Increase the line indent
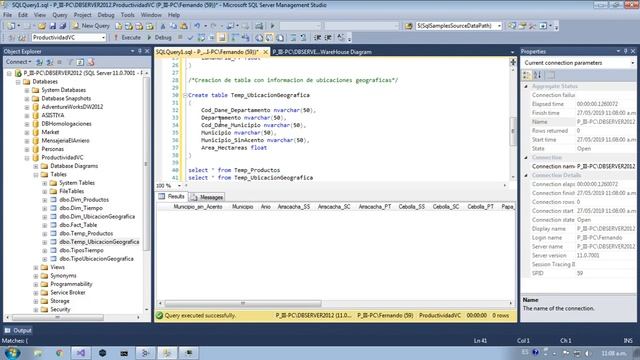Viewport: 640px width, 360px height. [328, 38]
